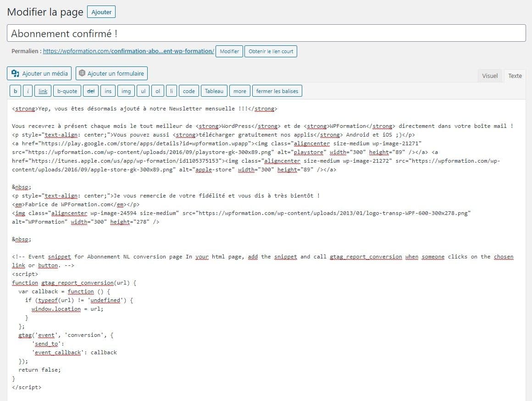Viewport: 532px width, 401px height.
Task: Stay on the Texte editor tab
Action: pos(515,76)
